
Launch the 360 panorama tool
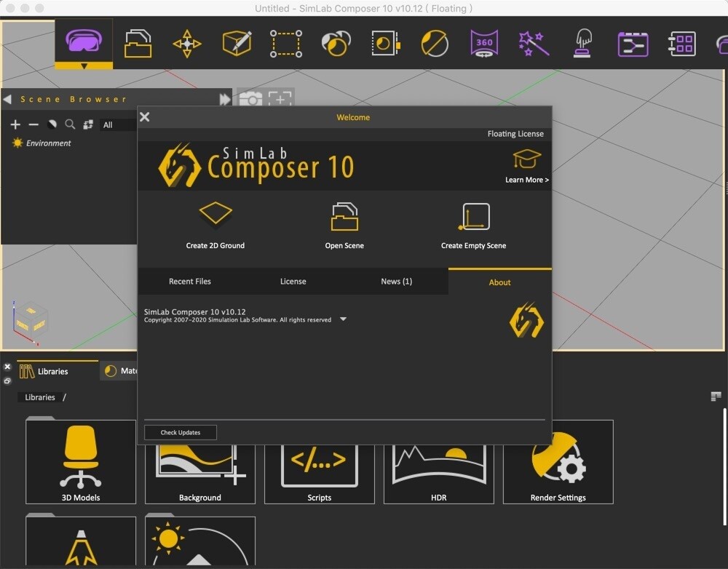click(484, 43)
